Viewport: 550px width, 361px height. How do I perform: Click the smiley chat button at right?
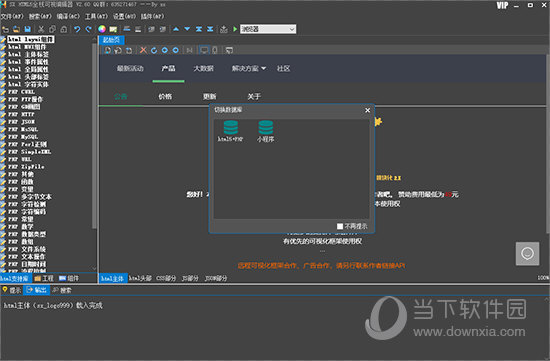pyautogui.click(x=527, y=253)
